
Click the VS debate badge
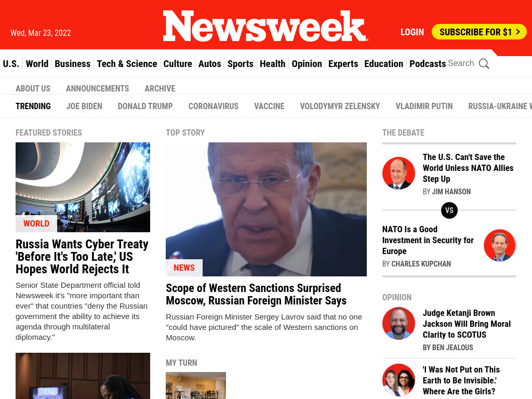click(449, 210)
